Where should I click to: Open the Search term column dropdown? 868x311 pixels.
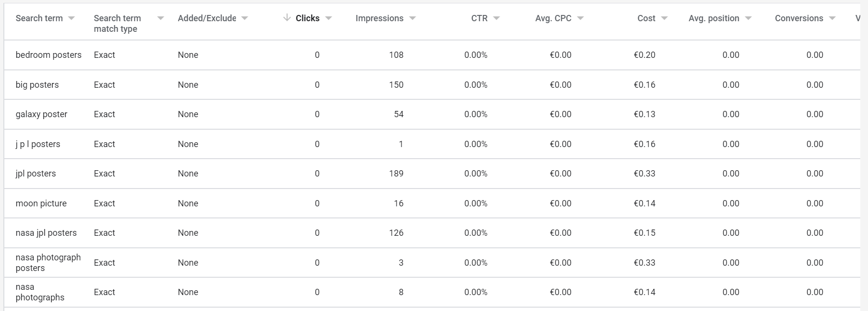click(71, 18)
